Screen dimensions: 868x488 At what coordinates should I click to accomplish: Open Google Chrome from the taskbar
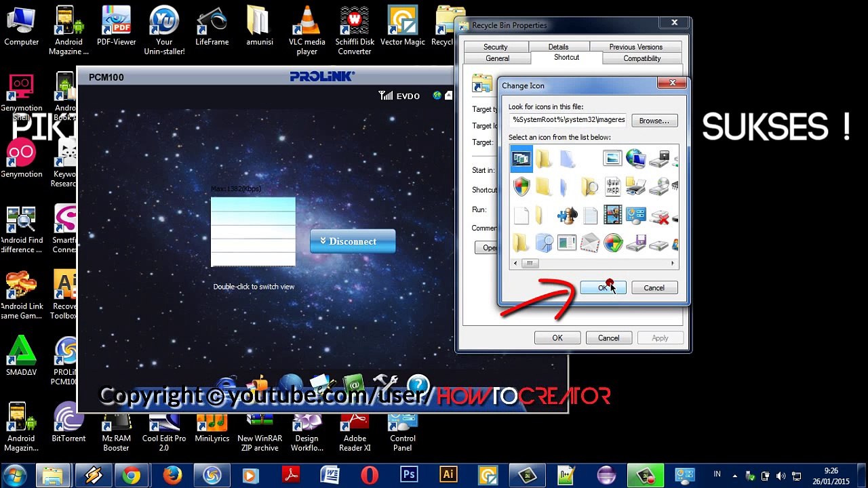point(132,476)
